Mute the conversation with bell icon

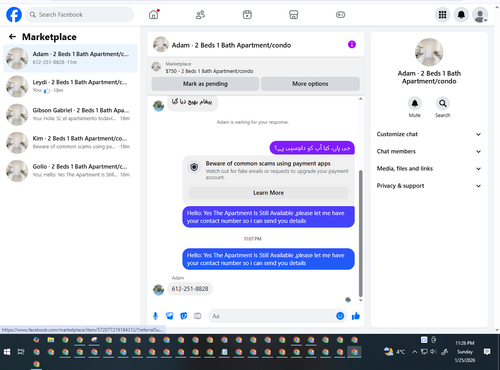tap(415, 103)
